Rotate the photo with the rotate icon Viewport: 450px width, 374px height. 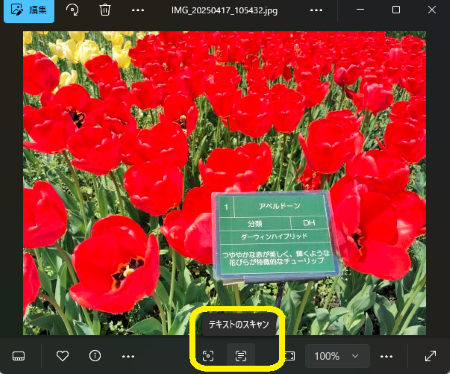tap(72, 10)
